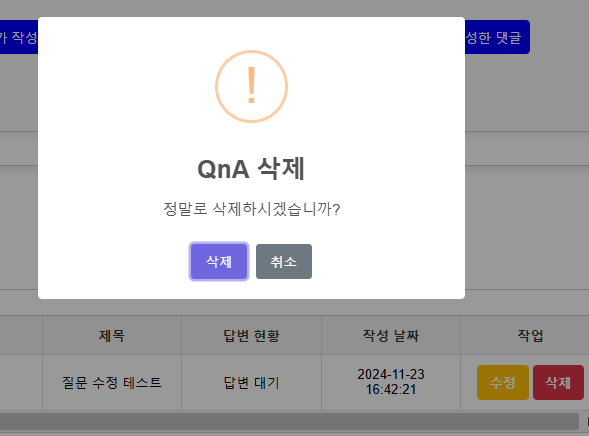Confirm deletion with the purple 삭제 button
Screen dimensions: 589x436
[219, 261]
